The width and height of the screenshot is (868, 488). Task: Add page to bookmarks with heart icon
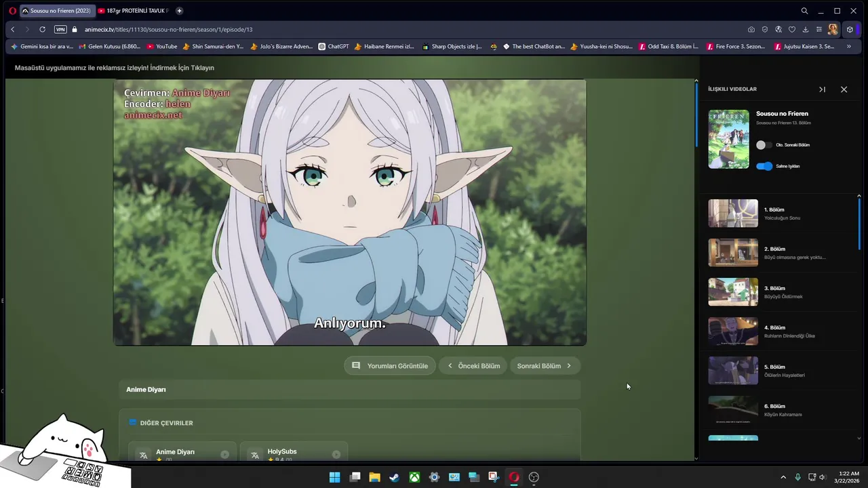pyautogui.click(x=791, y=30)
